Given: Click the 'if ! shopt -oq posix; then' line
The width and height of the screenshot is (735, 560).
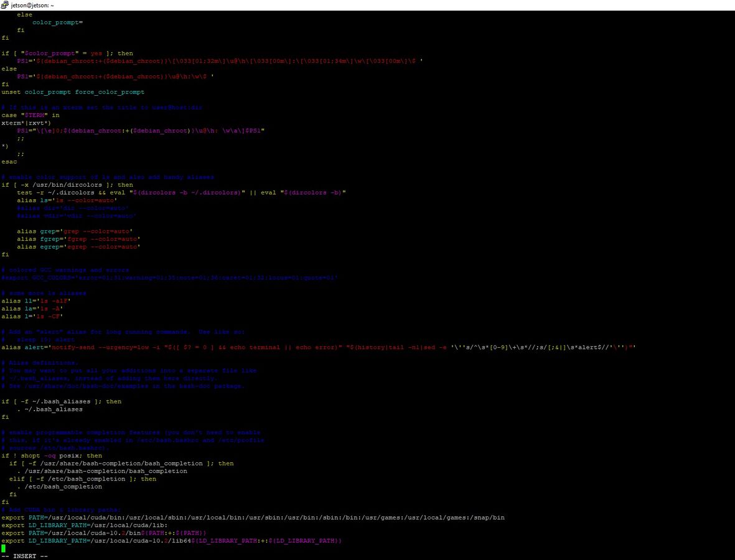Looking at the screenshot, I should pos(52,455).
